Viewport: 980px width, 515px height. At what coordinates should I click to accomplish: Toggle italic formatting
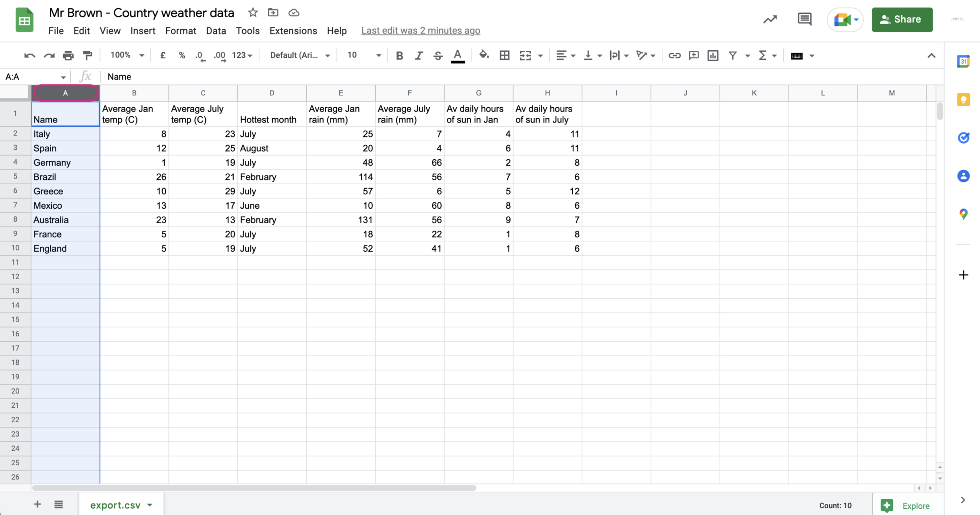pyautogui.click(x=419, y=55)
